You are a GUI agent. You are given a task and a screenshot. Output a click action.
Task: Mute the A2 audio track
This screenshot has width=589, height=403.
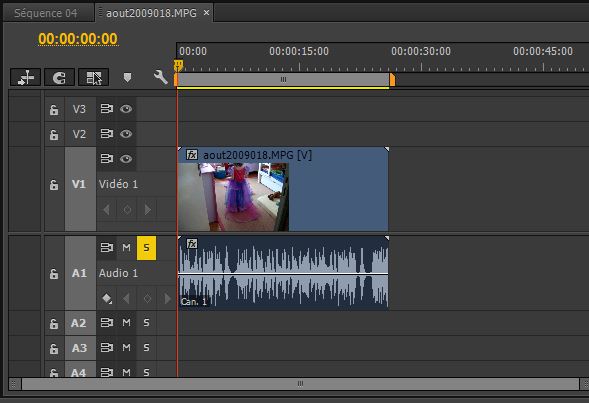pyautogui.click(x=126, y=323)
